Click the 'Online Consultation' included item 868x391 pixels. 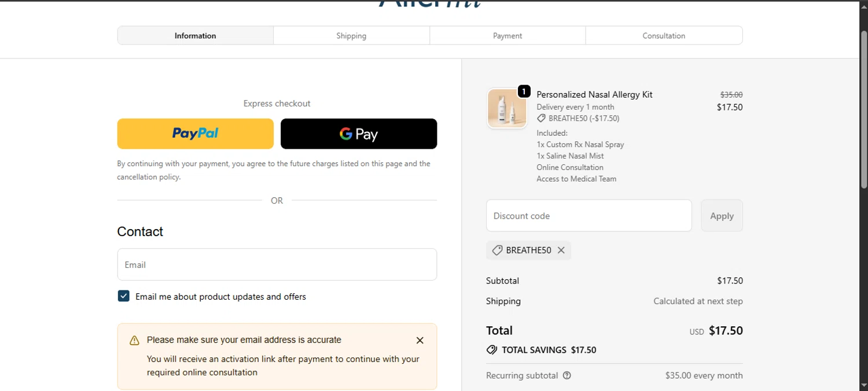[x=570, y=167]
